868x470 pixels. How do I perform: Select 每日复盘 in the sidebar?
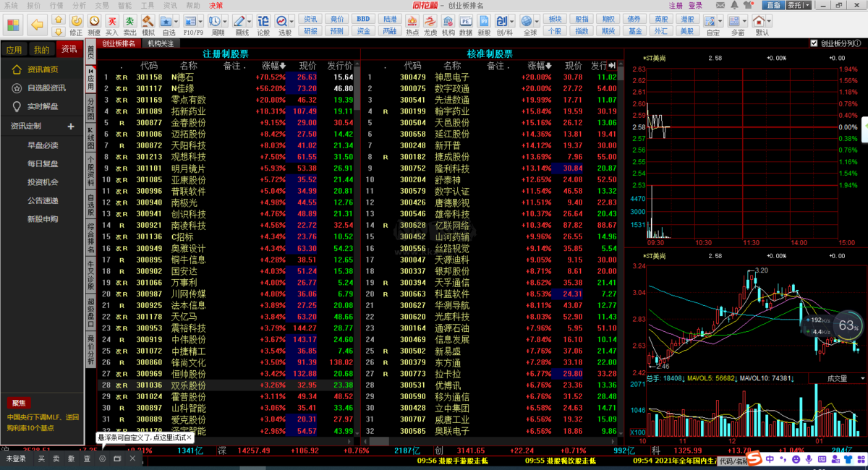coord(43,163)
